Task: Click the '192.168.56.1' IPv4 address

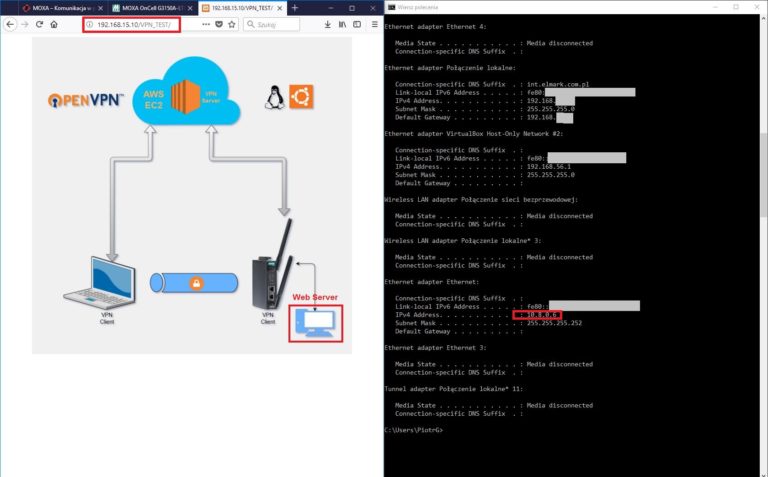Action: (x=549, y=167)
